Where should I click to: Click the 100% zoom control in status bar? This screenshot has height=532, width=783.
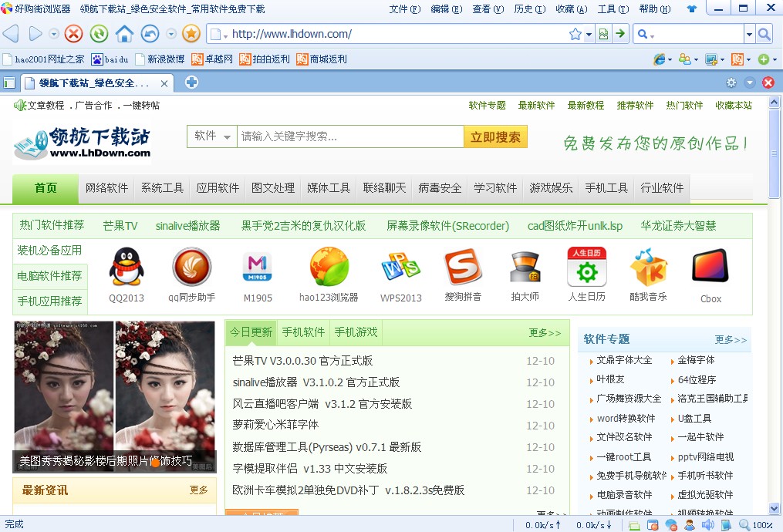tap(756, 525)
